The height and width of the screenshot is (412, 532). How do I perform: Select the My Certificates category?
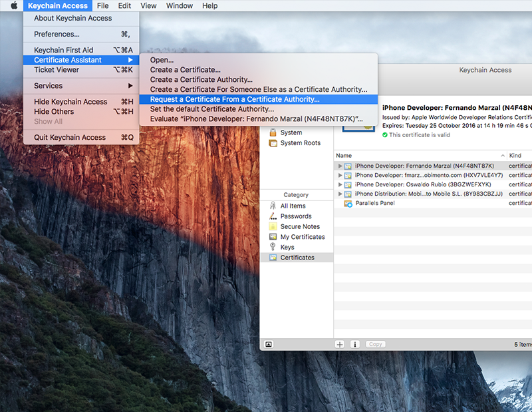(x=297, y=237)
